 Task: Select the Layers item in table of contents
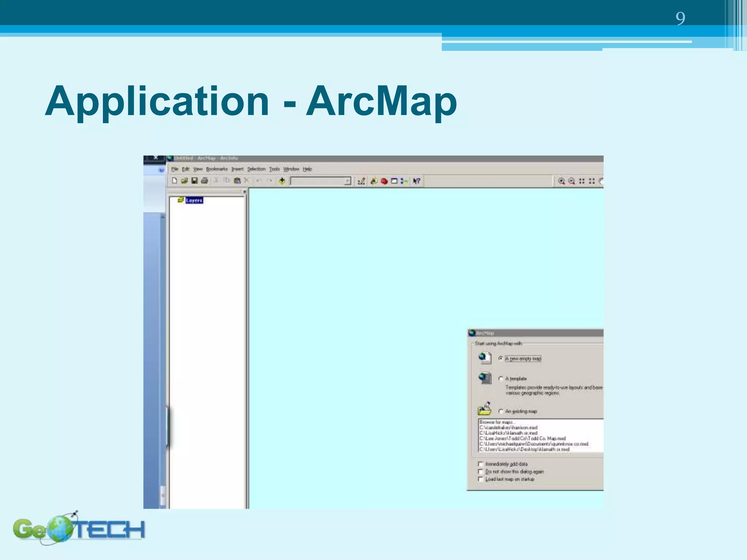pyautogui.click(x=194, y=201)
